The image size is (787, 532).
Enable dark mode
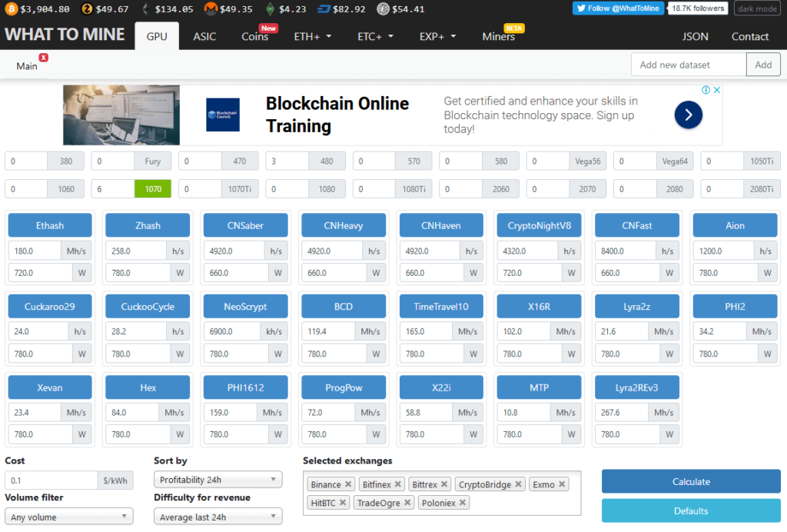coord(755,8)
